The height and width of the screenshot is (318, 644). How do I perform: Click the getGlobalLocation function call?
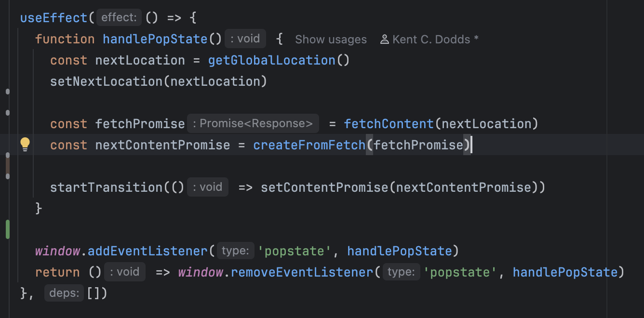point(271,60)
